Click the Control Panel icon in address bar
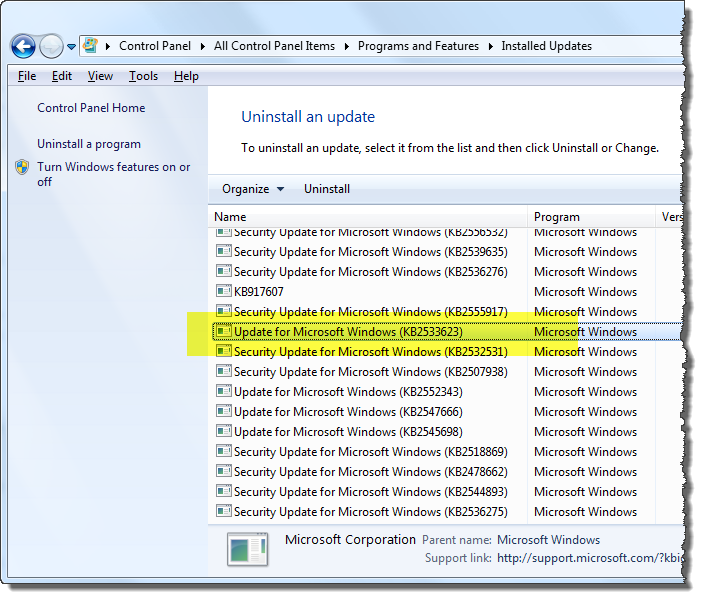 pos(91,45)
